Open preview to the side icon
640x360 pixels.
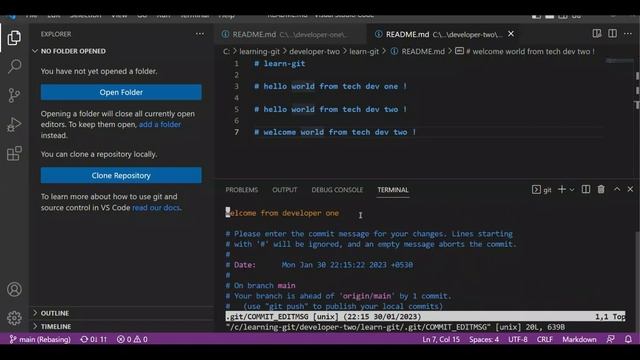[597, 33]
